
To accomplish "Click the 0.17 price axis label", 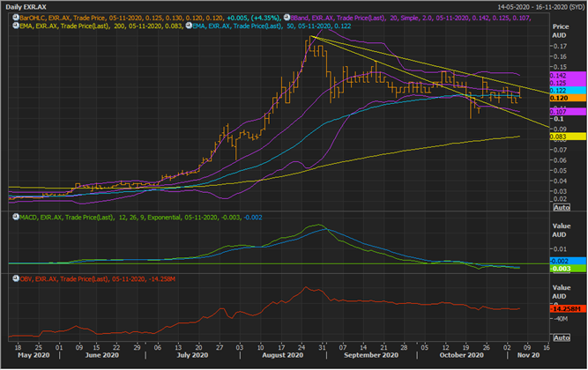I will click(x=560, y=46).
